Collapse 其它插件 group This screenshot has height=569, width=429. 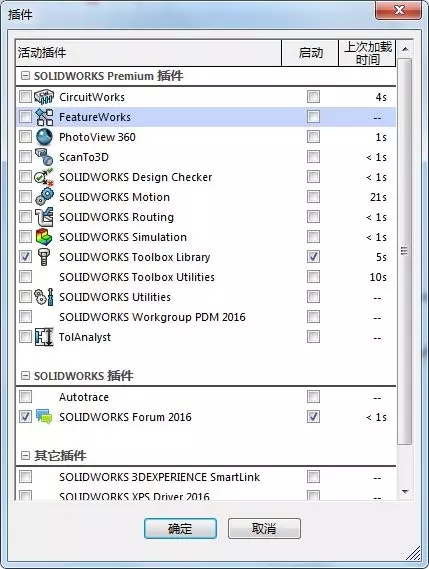coord(25,455)
